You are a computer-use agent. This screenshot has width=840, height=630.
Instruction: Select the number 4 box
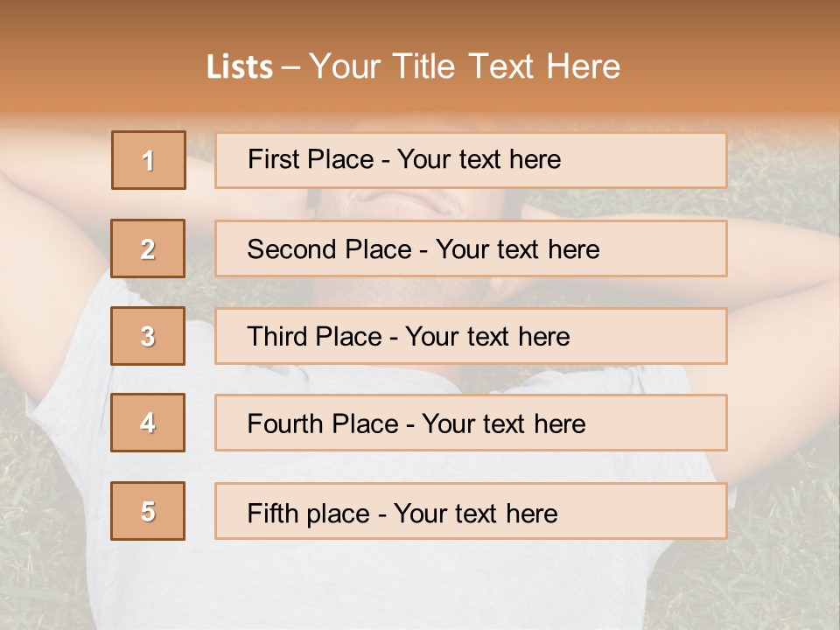148,423
